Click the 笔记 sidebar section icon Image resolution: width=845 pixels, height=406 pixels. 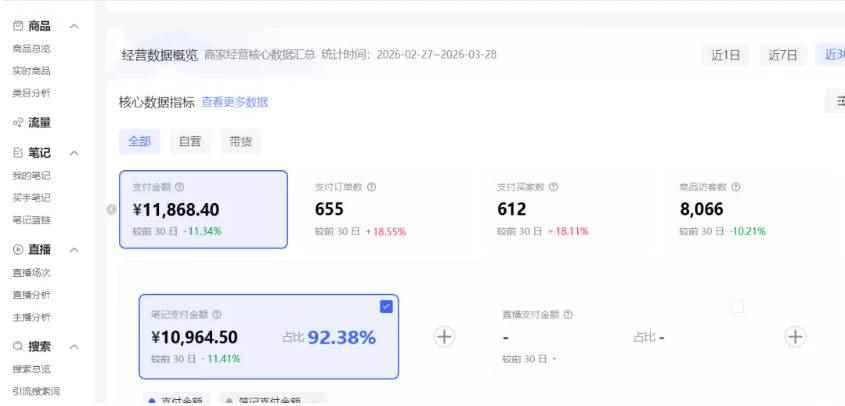click(18, 153)
